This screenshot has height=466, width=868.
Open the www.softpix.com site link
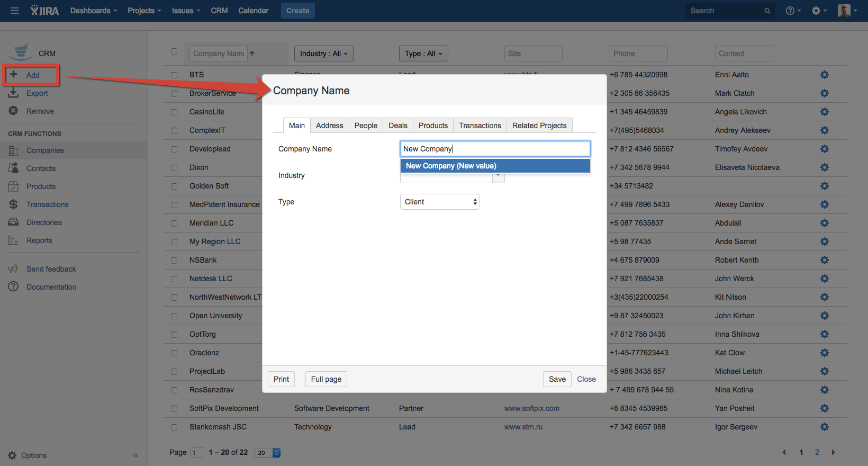[531, 408]
